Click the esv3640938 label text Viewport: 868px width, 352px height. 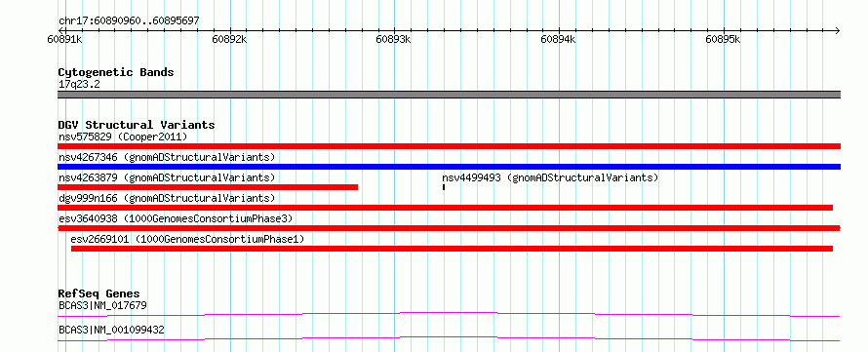pyautogui.click(x=176, y=218)
